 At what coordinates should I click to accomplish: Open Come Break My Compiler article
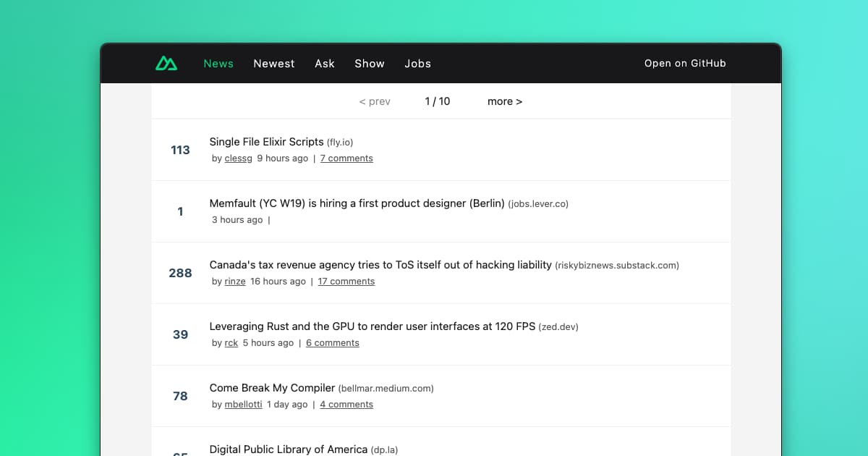[272, 388]
